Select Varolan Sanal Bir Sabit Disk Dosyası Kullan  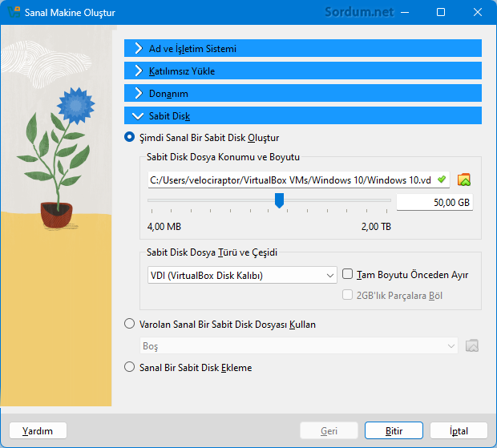129,324
